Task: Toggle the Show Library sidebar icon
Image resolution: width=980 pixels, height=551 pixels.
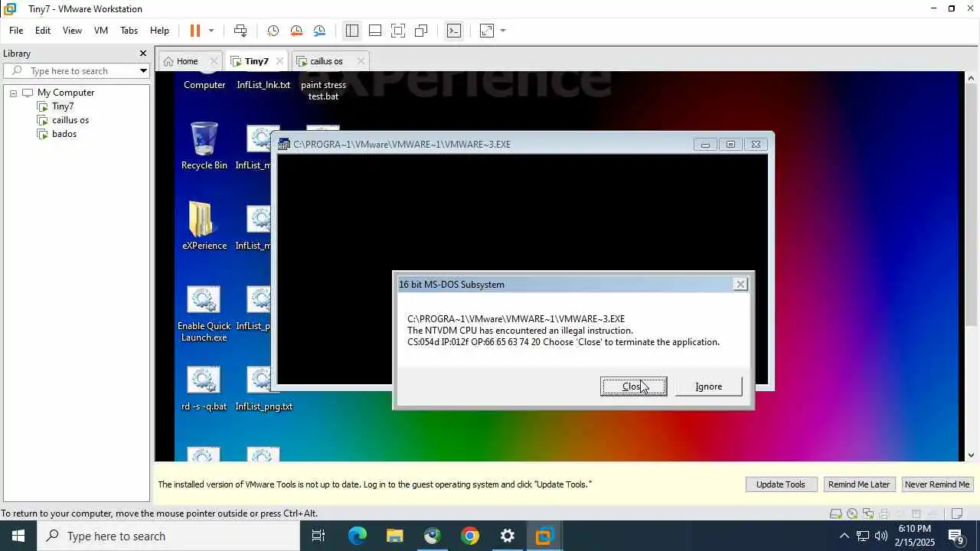Action: click(352, 31)
